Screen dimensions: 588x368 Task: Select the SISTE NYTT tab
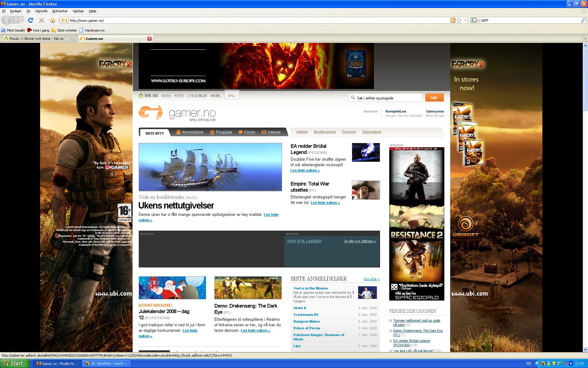click(x=154, y=133)
